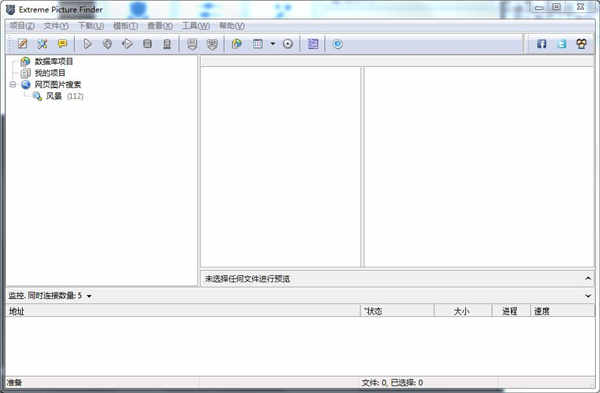
Task: Click the new project pencil icon
Action: coord(22,44)
